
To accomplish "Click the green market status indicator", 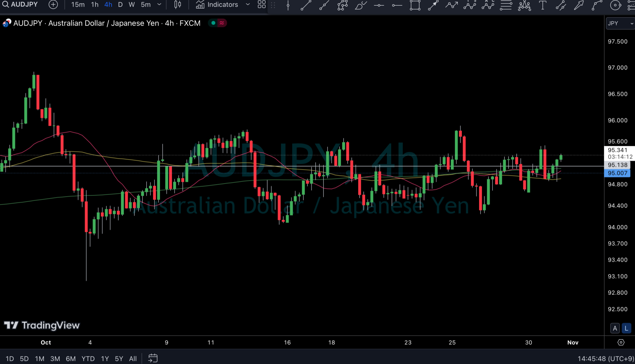I will (x=213, y=23).
